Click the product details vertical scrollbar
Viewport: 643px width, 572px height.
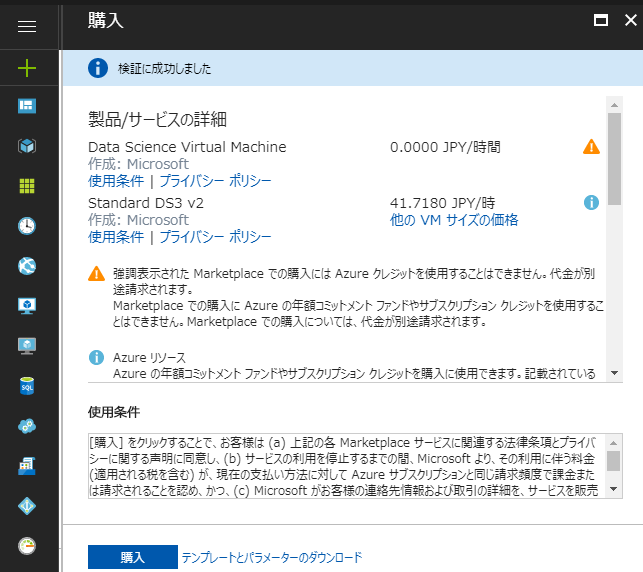click(x=614, y=160)
